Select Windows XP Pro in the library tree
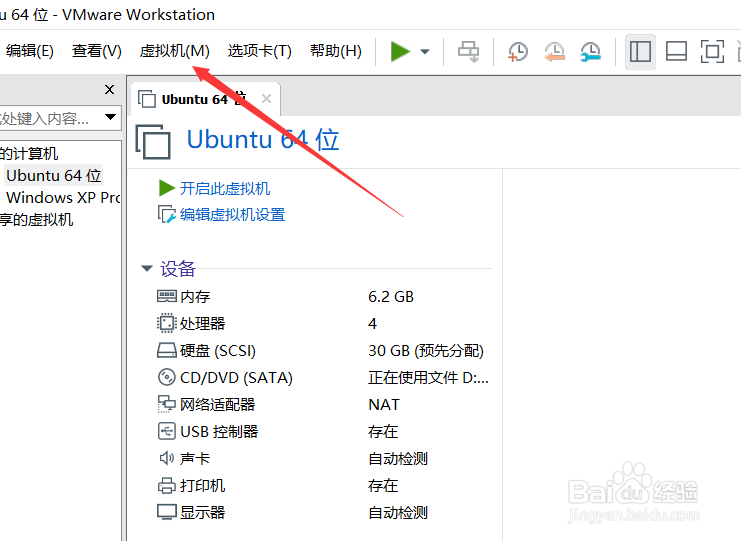741x541 pixels. pyautogui.click(x=63, y=198)
